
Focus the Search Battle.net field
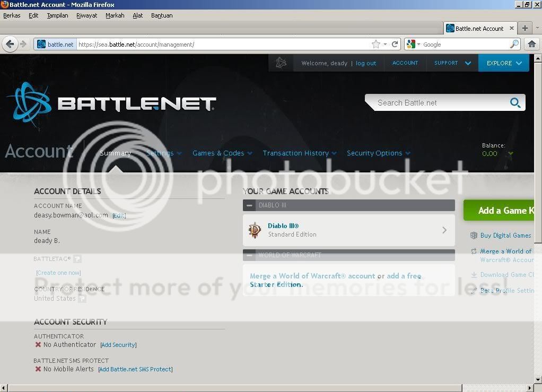click(x=442, y=103)
